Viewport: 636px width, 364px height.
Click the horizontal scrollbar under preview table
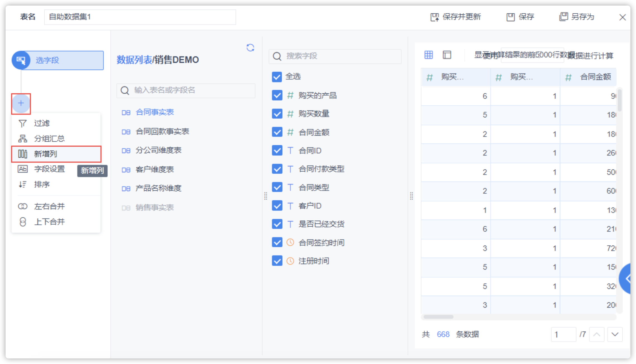tap(438, 317)
